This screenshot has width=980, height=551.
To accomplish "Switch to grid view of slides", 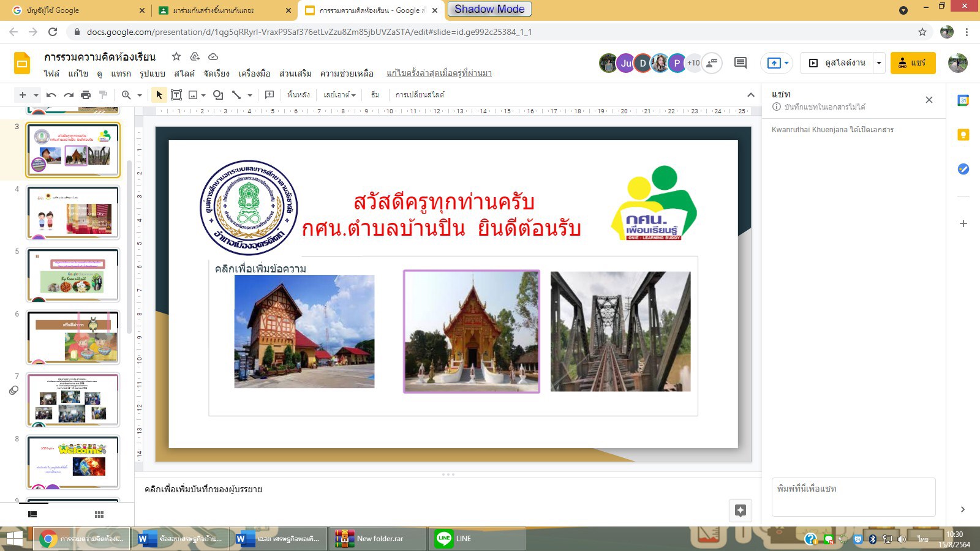I will [99, 515].
